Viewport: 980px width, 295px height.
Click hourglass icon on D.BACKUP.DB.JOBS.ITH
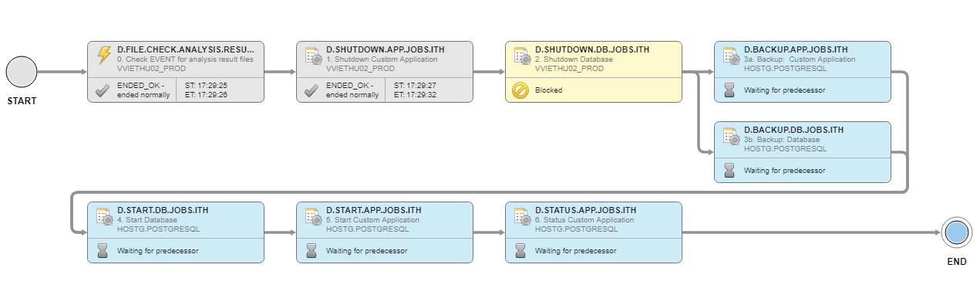[729, 170]
